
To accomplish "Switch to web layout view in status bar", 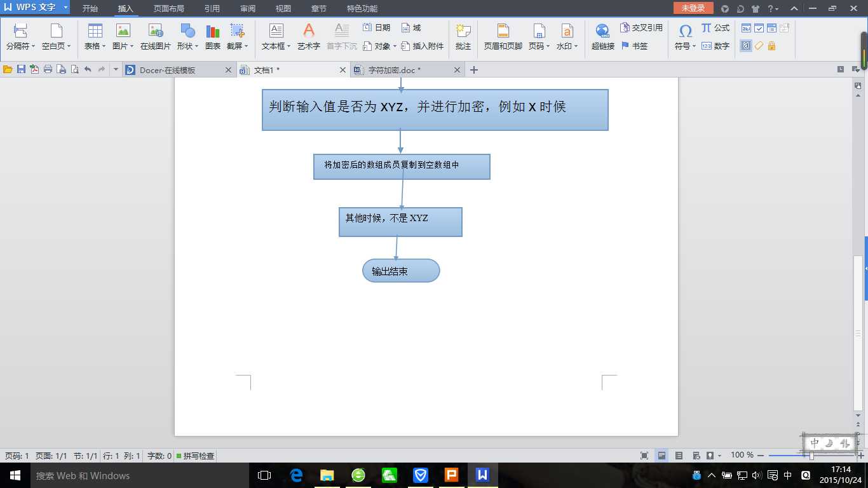I will pos(694,456).
